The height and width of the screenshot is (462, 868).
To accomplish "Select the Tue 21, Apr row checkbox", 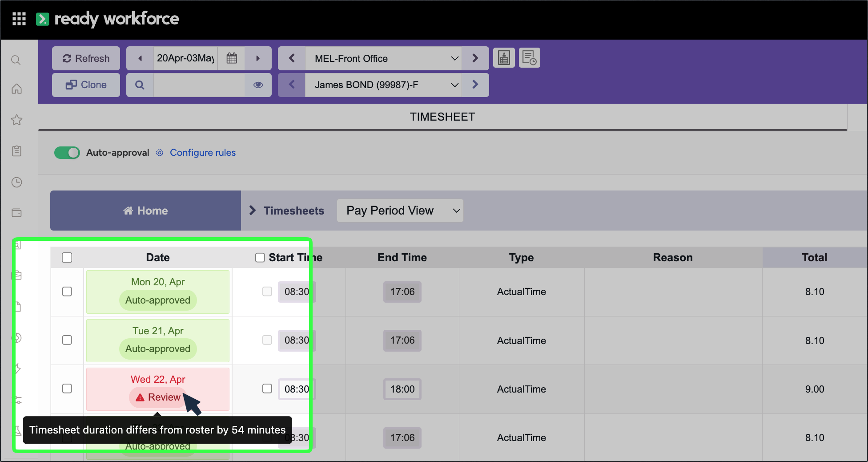I will coord(67,340).
